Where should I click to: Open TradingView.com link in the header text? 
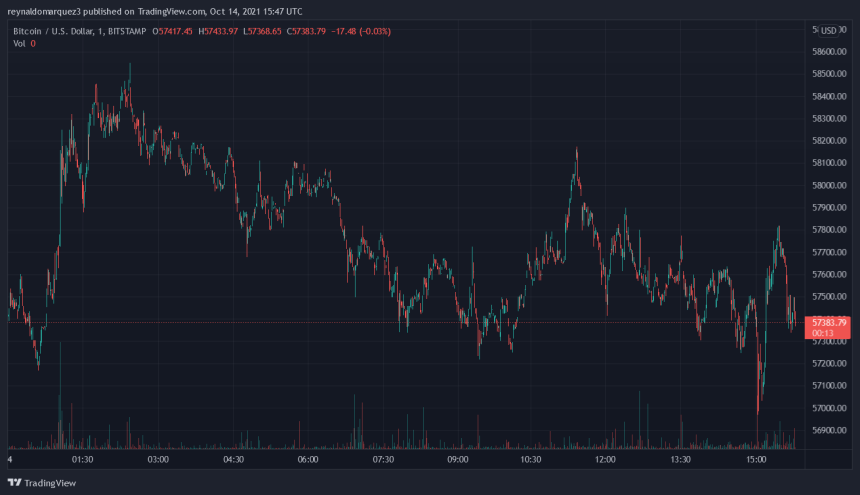pos(182,12)
